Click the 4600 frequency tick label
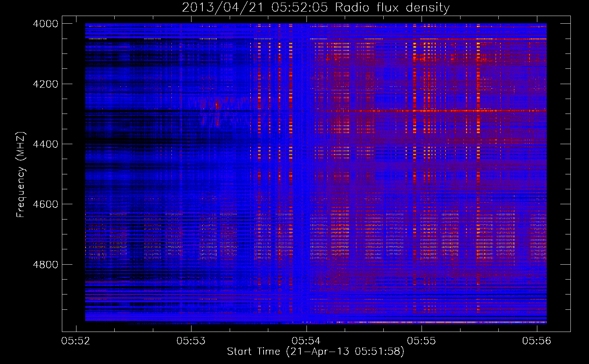Screen dimensions: 589x364 [x=46, y=204]
